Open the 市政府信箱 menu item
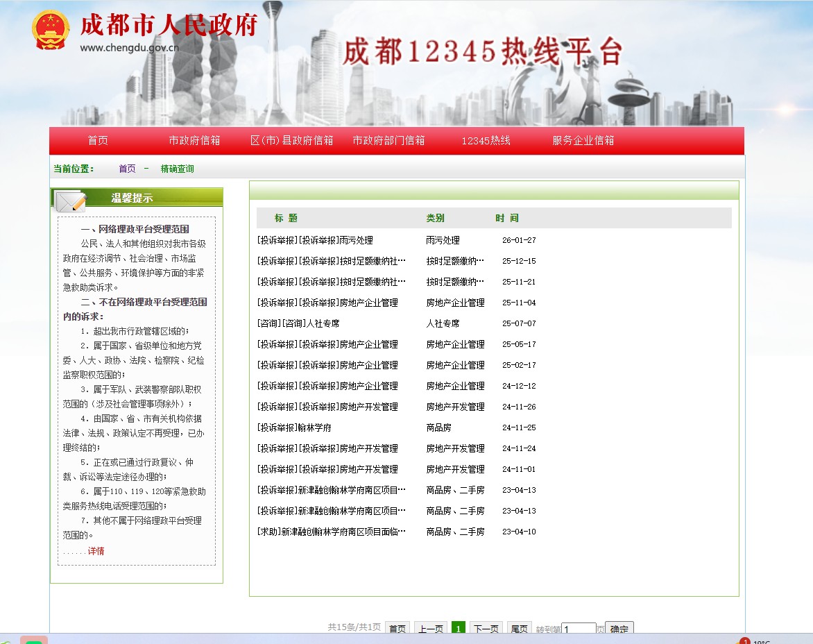The image size is (813, 644). pos(194,141)
